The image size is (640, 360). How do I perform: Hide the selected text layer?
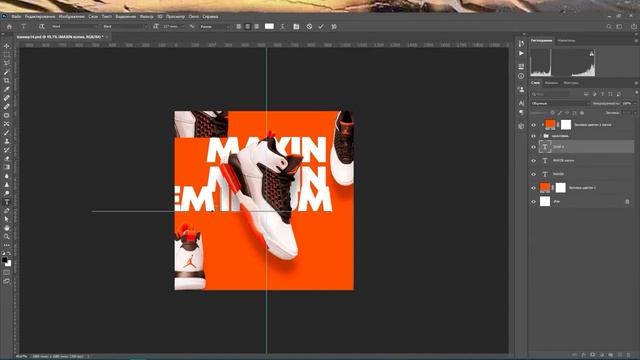pyautogui.click(x=533, y=147)
